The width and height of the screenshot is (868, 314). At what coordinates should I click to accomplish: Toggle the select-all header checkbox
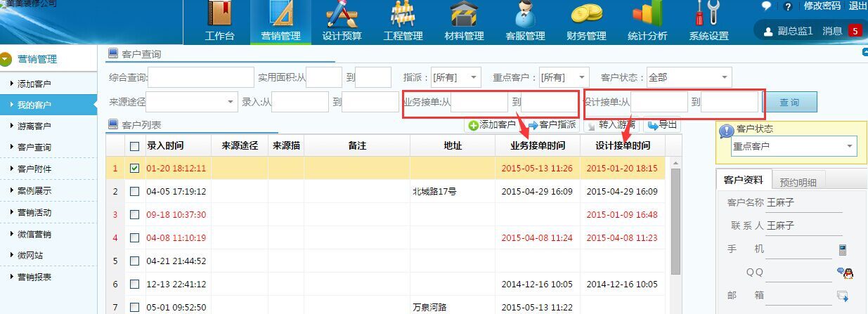[x=135, y=146]
